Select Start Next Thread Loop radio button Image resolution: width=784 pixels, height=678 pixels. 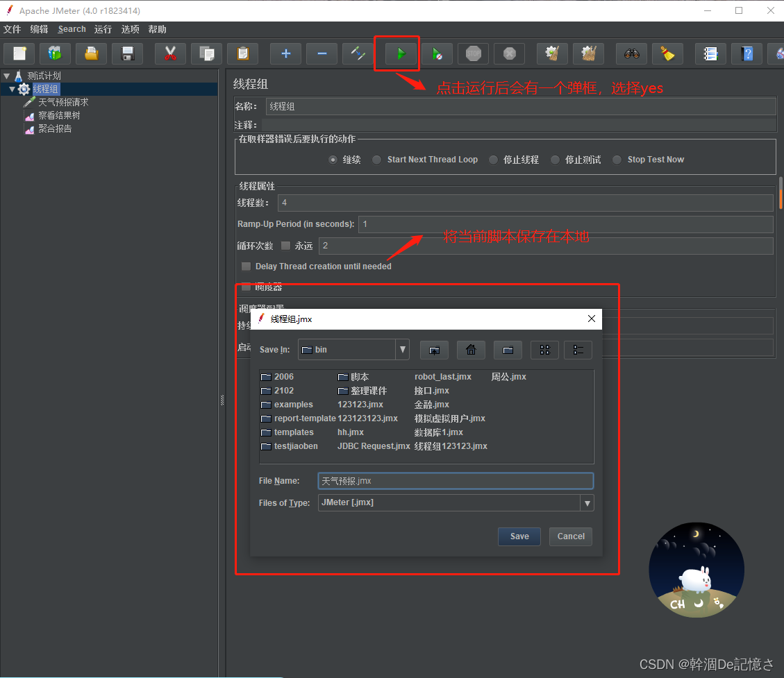coord(377,160)
